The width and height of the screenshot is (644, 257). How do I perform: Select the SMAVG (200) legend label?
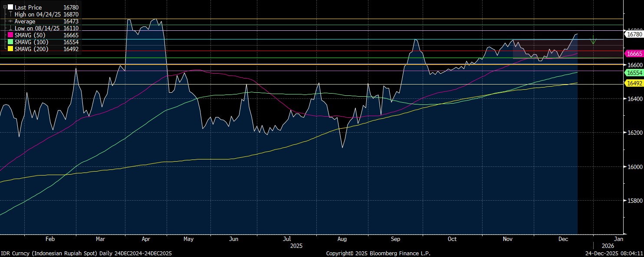coord(31,49)
